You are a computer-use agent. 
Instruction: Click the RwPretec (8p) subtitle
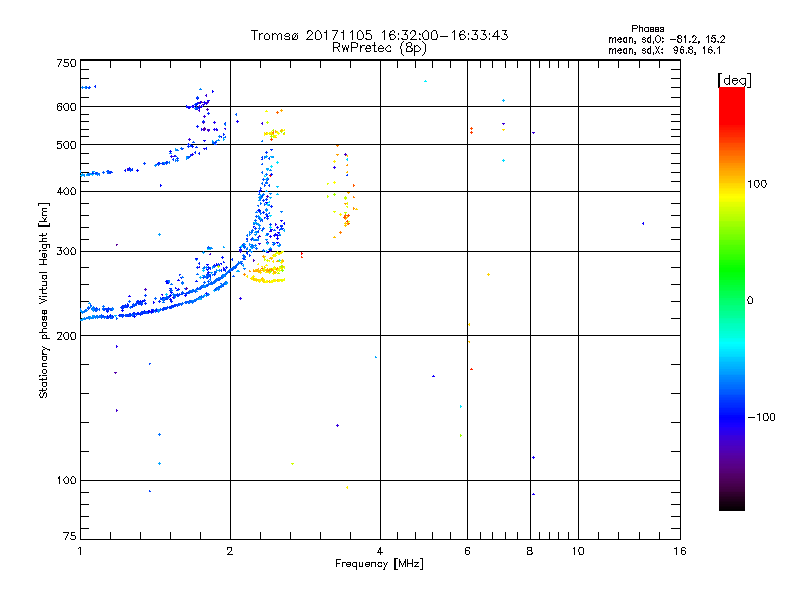(380, 47)
